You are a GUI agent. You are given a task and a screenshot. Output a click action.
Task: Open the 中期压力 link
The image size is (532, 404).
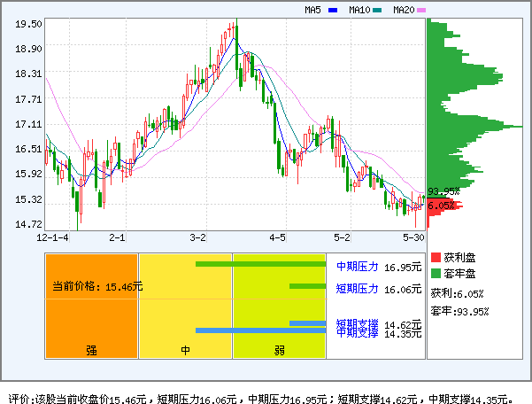point(357,265)
